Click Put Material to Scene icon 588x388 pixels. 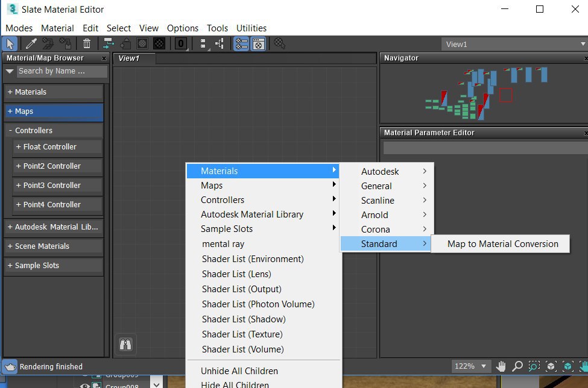48,44
